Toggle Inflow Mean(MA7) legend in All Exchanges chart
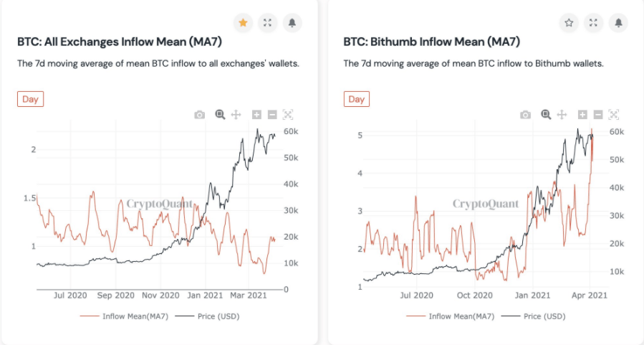This screenshot has height=345, width=644. point(124,316)
